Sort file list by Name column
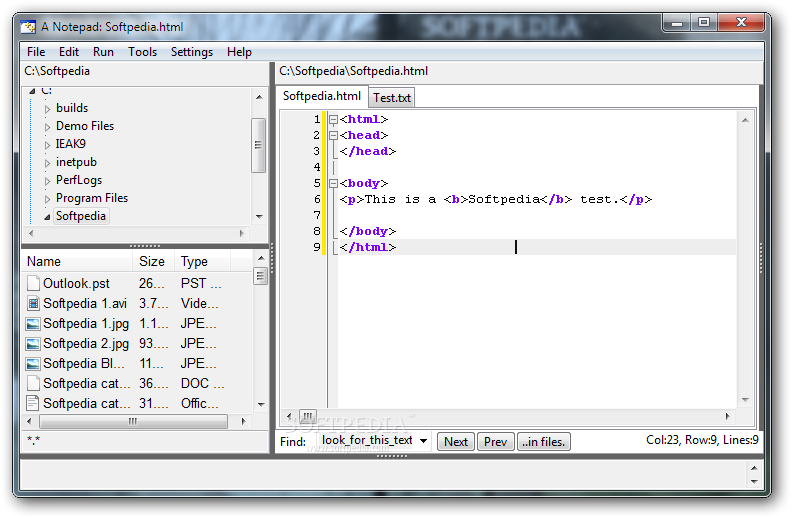This screenshot has height=518, width=792. click(78, 262)
